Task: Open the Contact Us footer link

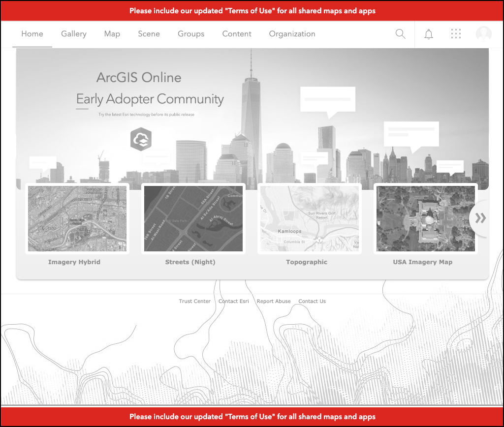Action: point(312,301)
